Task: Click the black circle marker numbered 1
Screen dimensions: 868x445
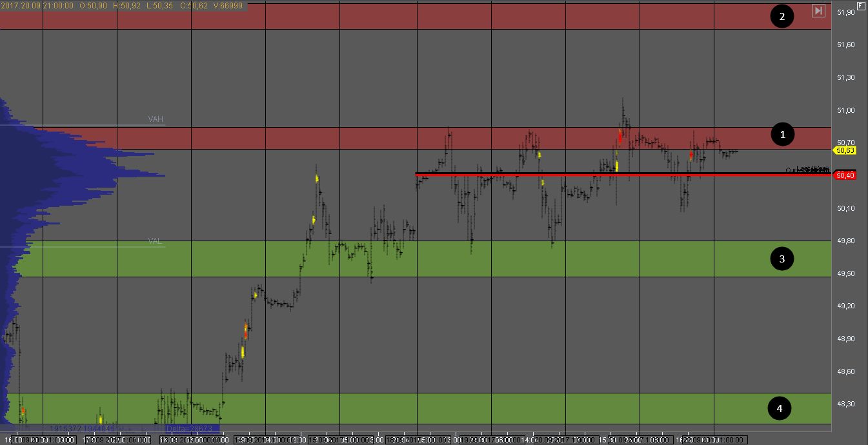Action: 782,134
